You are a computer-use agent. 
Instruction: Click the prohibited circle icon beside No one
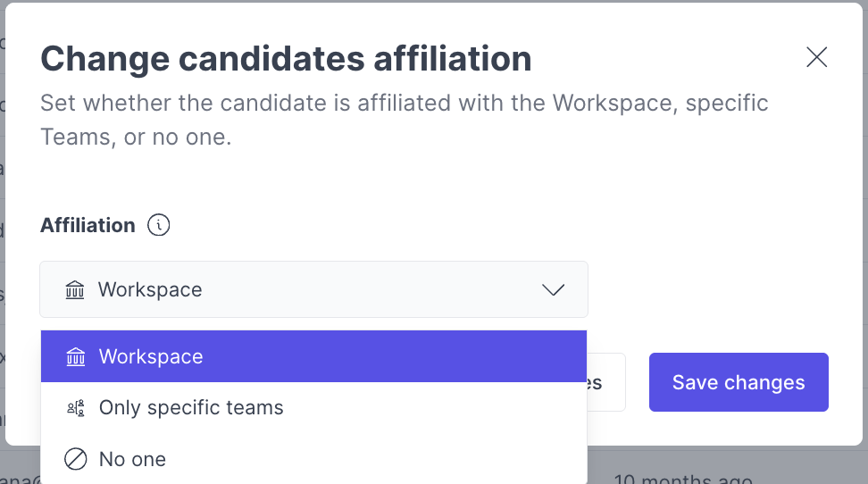coord(76,459)
